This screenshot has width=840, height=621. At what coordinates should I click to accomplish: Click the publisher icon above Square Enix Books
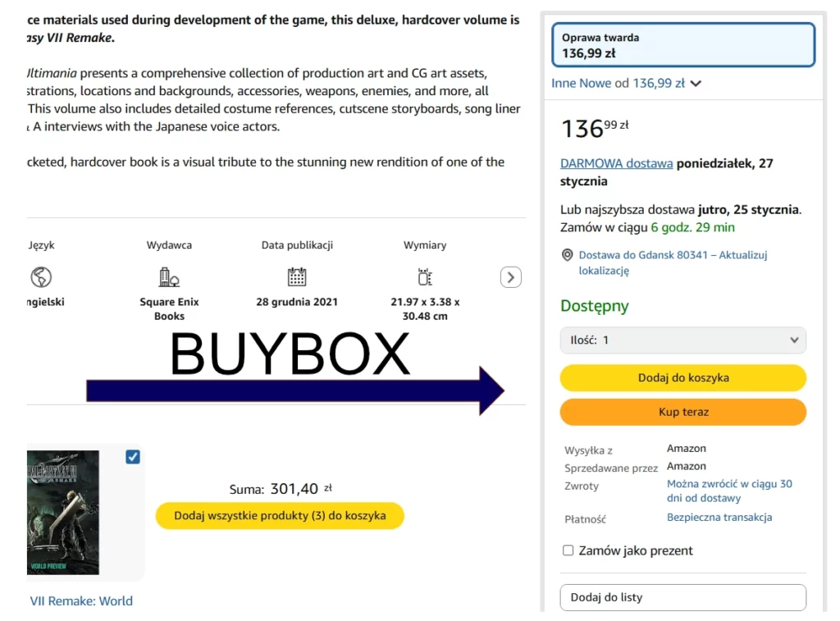point(169,276)
